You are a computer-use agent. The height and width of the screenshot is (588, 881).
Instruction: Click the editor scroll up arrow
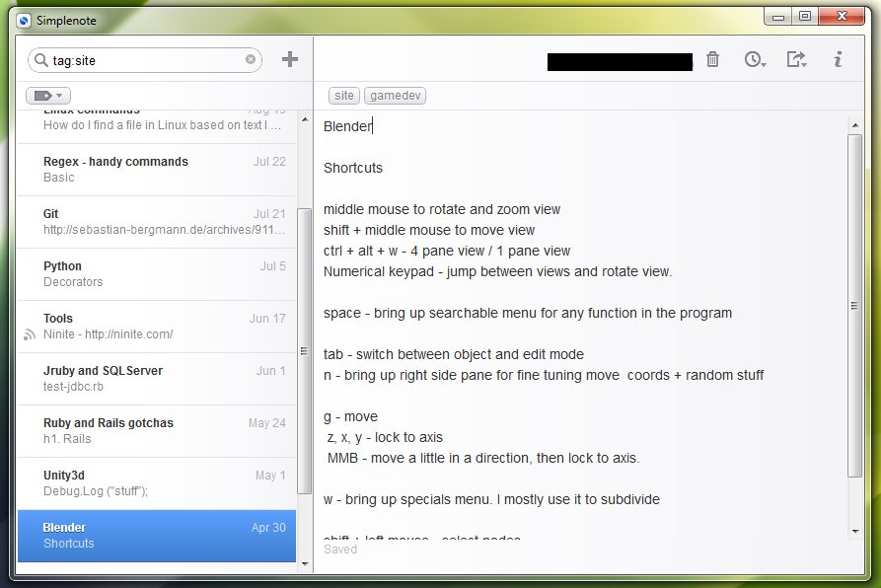(x=854, y=125)
